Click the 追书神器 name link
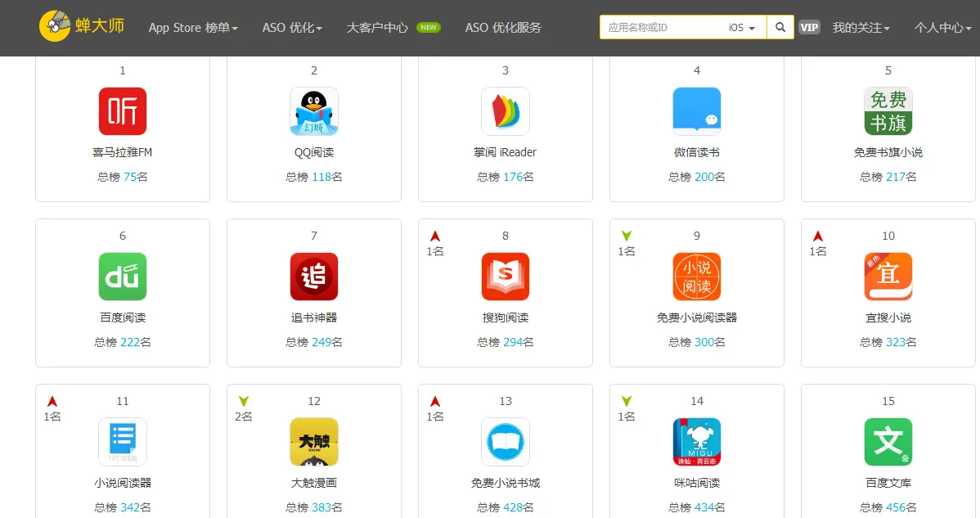 pyautogui.click(x=314, y=318)
